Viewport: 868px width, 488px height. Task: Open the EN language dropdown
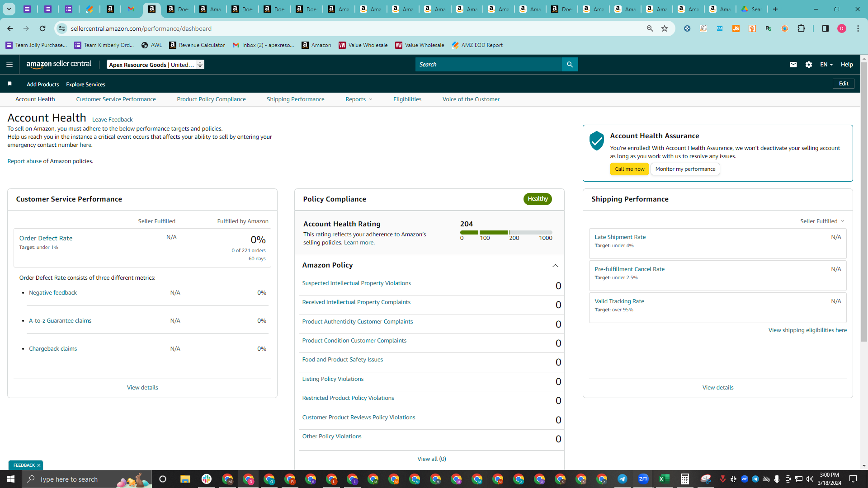tap(826, 65)
